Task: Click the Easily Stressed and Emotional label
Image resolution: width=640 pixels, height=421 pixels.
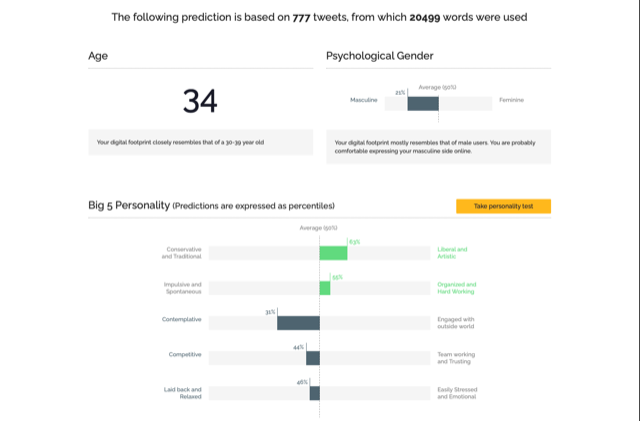Action: (x=458, y=392)
